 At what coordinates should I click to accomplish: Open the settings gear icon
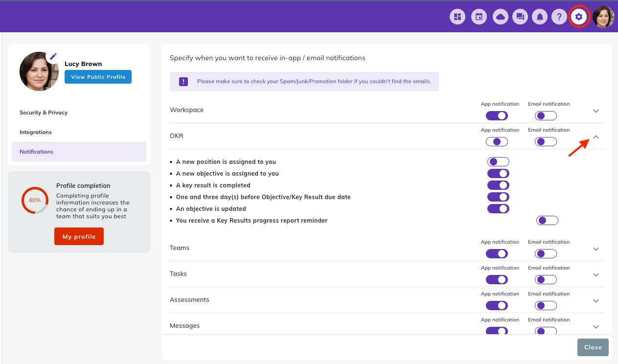[x=579, y=17]
